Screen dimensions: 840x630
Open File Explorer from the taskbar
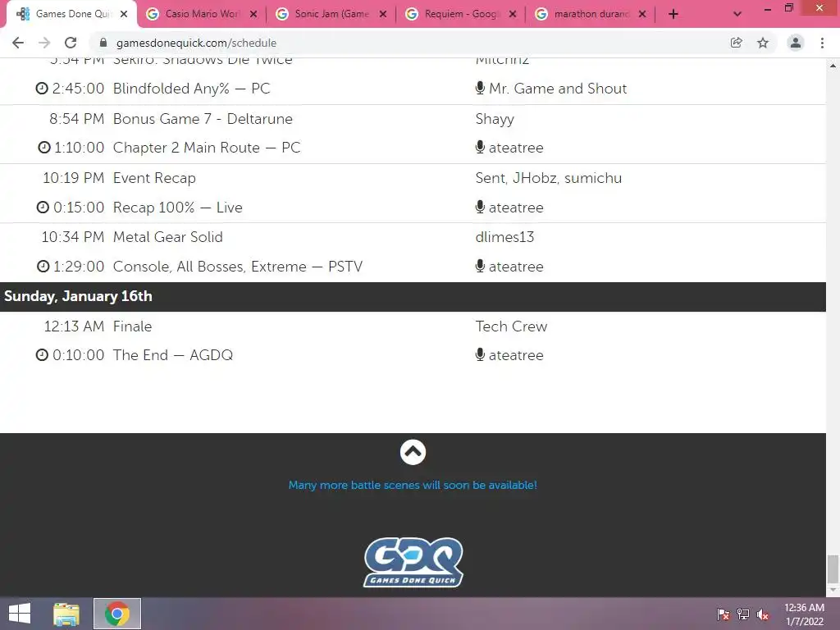(66, 614)
